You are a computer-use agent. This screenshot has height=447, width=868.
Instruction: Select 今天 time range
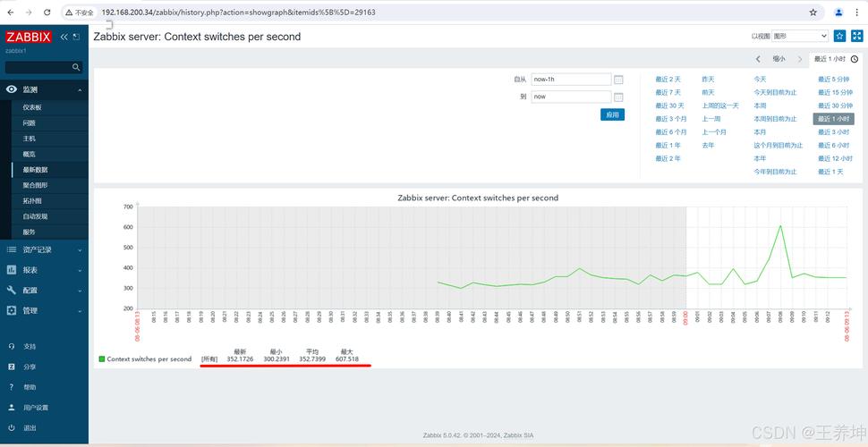coord(760,79)
